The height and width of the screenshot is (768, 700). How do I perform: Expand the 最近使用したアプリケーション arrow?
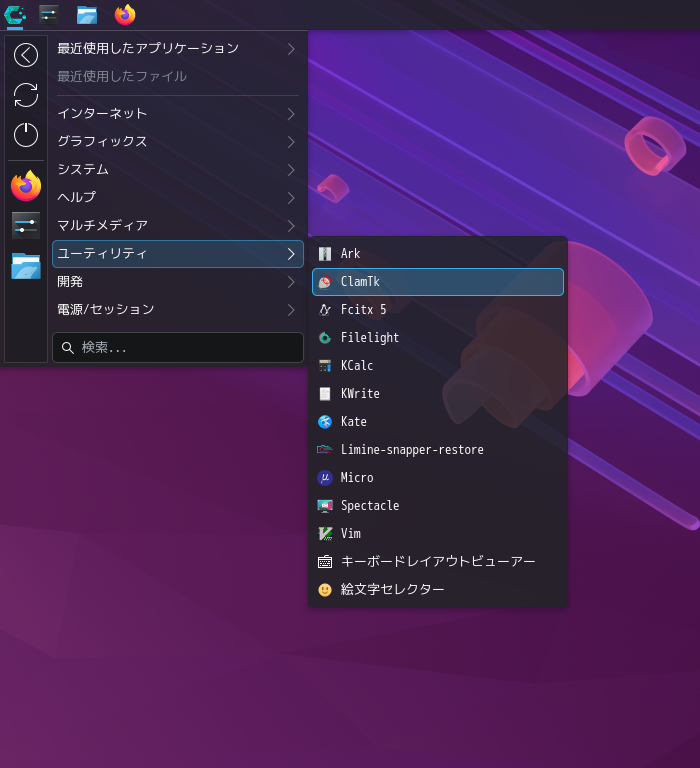[291, 49]
